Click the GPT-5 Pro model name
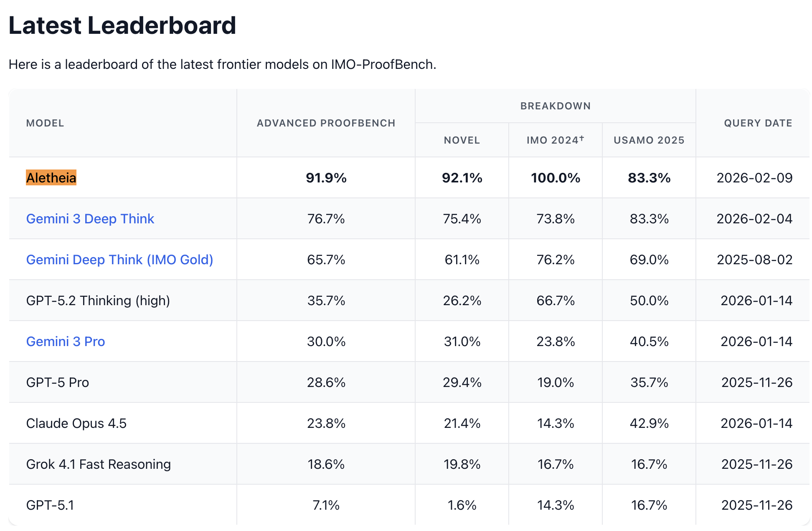Image resolution: width=812 pixels, height=531 pixels. coord(57,382)
